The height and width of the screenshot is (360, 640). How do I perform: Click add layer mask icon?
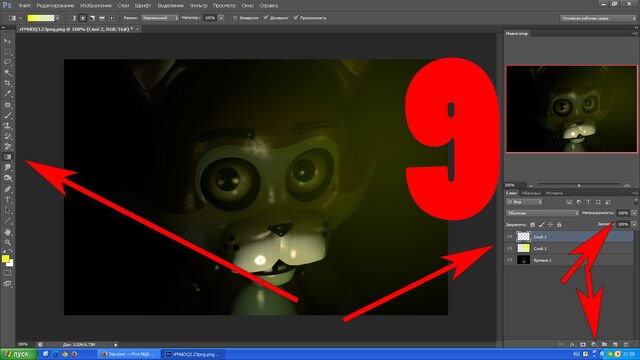tap(583, 345)
